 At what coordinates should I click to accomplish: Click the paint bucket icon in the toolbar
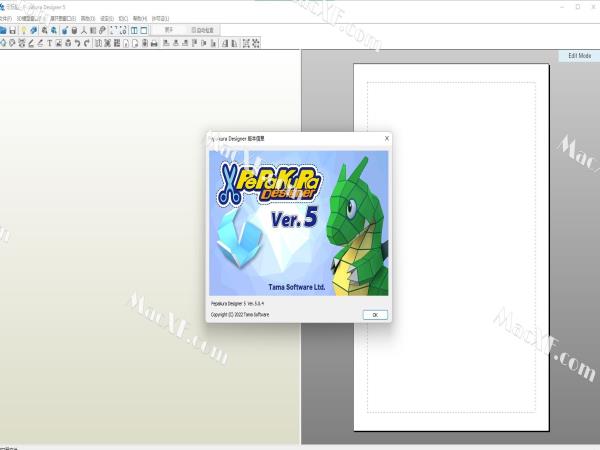pos(65,30)
